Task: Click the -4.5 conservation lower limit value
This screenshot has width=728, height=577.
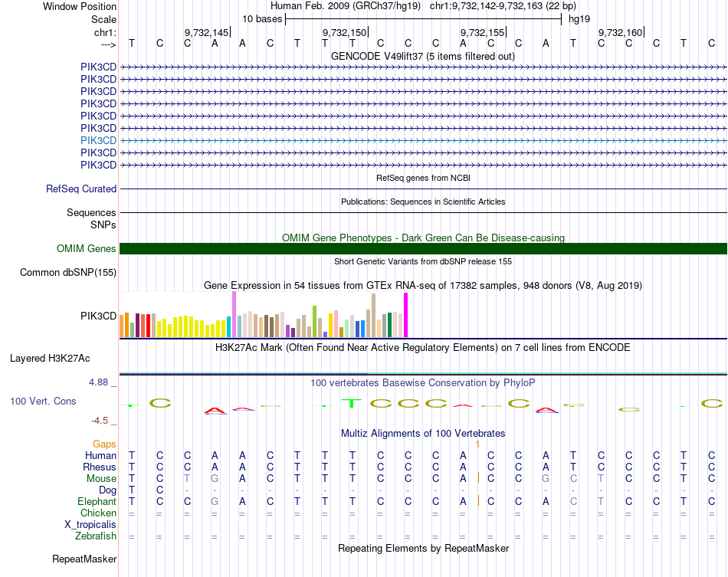Action: (100, 421)
